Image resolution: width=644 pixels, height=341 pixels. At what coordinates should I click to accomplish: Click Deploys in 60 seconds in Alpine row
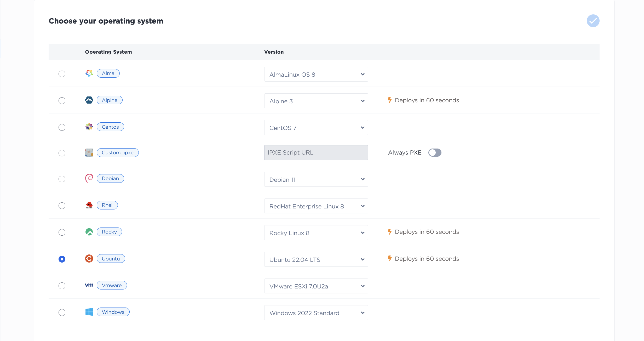tap(427, 100)
